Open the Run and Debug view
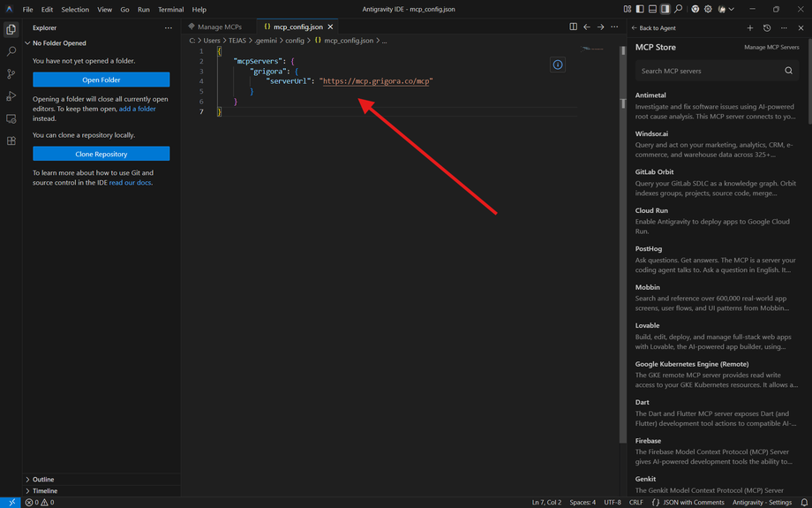 tap(11, 96)
